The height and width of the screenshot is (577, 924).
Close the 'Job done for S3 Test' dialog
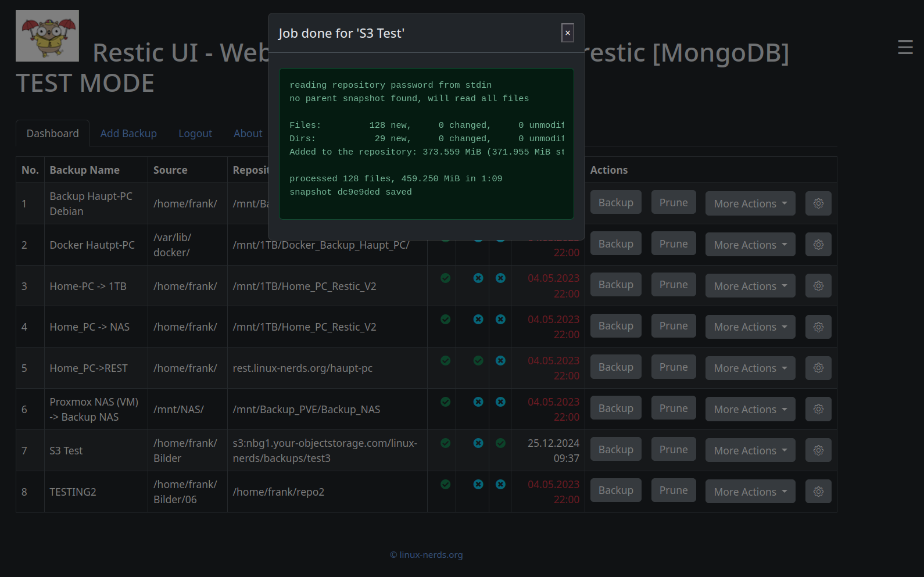[x=568, y=33]
